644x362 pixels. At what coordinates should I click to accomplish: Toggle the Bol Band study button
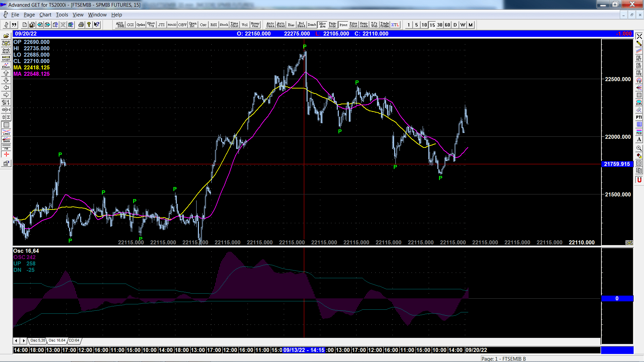tap(302, 25)
